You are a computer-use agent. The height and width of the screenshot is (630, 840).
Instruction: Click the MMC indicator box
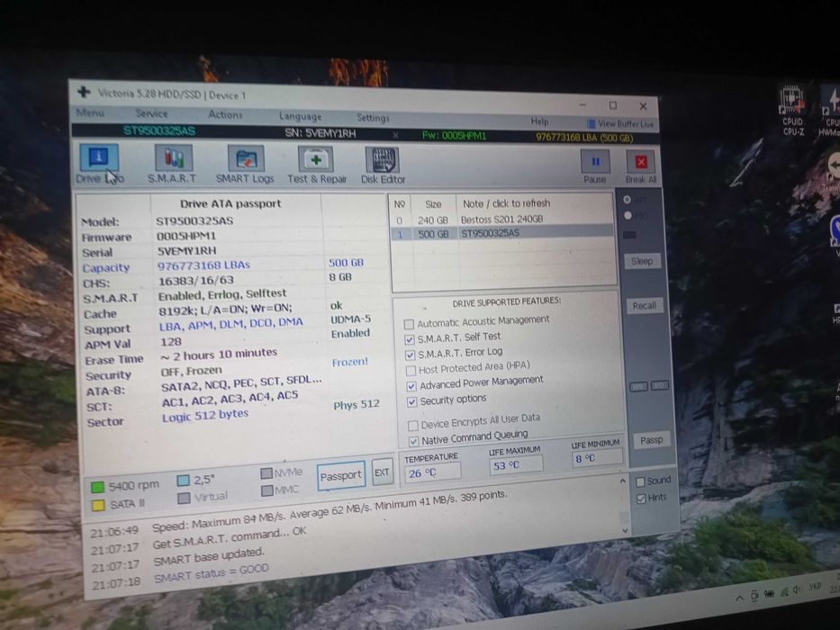click(266, 490)
